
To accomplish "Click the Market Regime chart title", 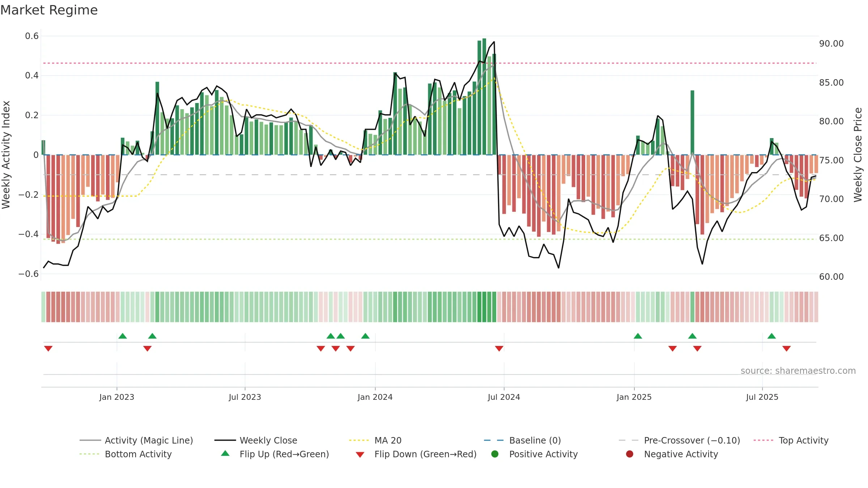I will (x=49, y=10).
